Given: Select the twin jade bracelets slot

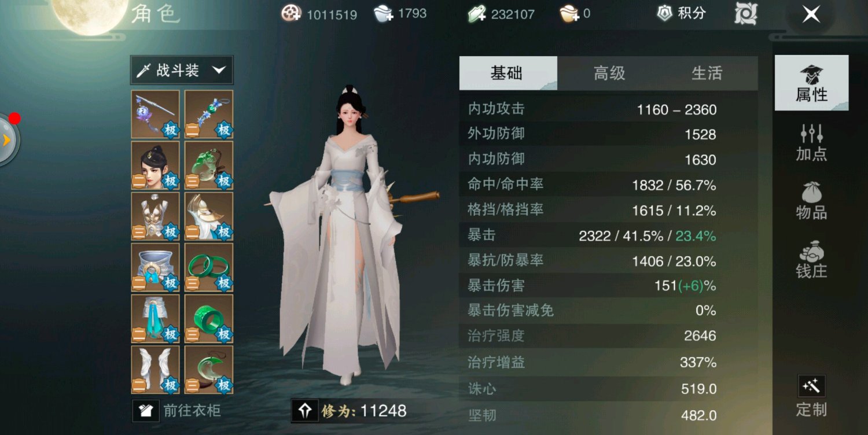Looking at the screenshot, I should [209, 267].
